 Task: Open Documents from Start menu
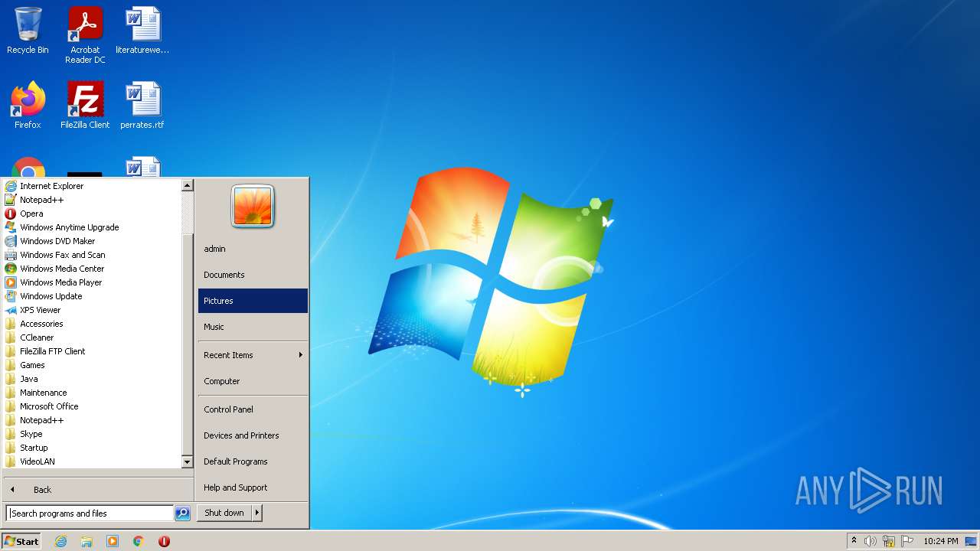(253, 275)
